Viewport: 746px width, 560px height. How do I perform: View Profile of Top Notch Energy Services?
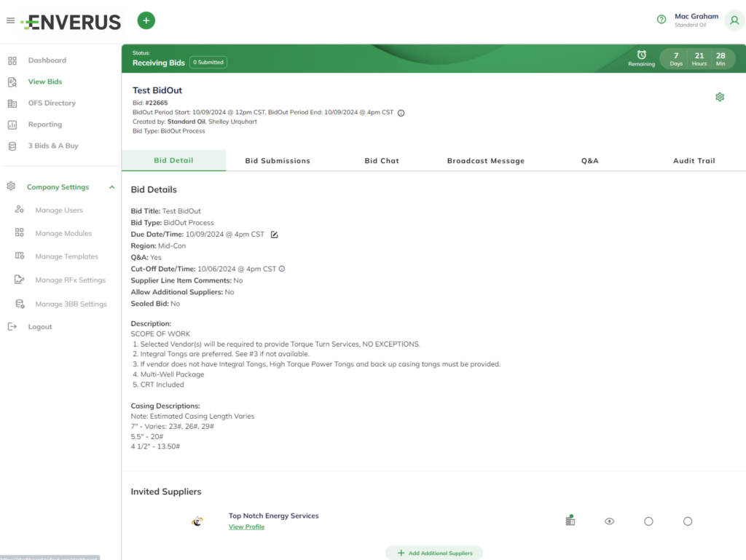(246, 526)
